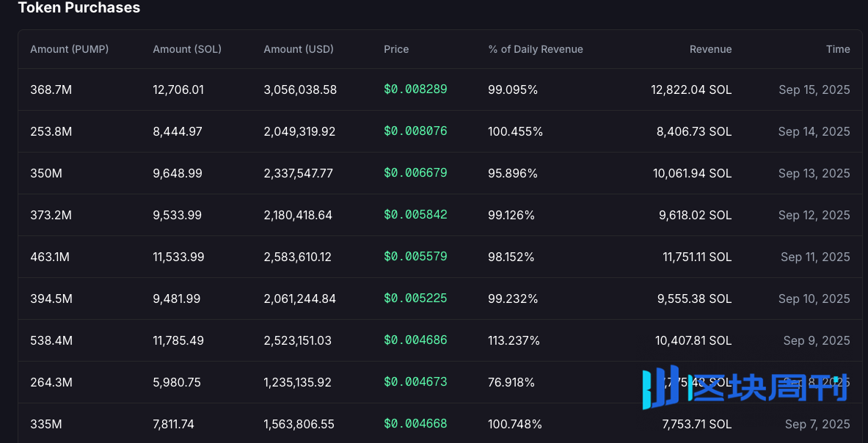Click the 11,785.49 SOL amount
Viewport: 868px width, 443px height.
pos(178,340)
